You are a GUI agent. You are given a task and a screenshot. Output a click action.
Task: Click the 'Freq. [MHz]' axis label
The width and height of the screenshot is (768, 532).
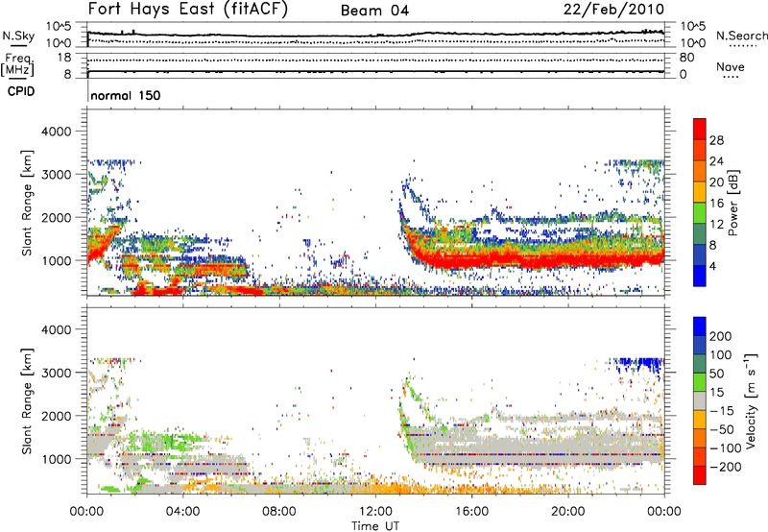[x=17, y=64]
